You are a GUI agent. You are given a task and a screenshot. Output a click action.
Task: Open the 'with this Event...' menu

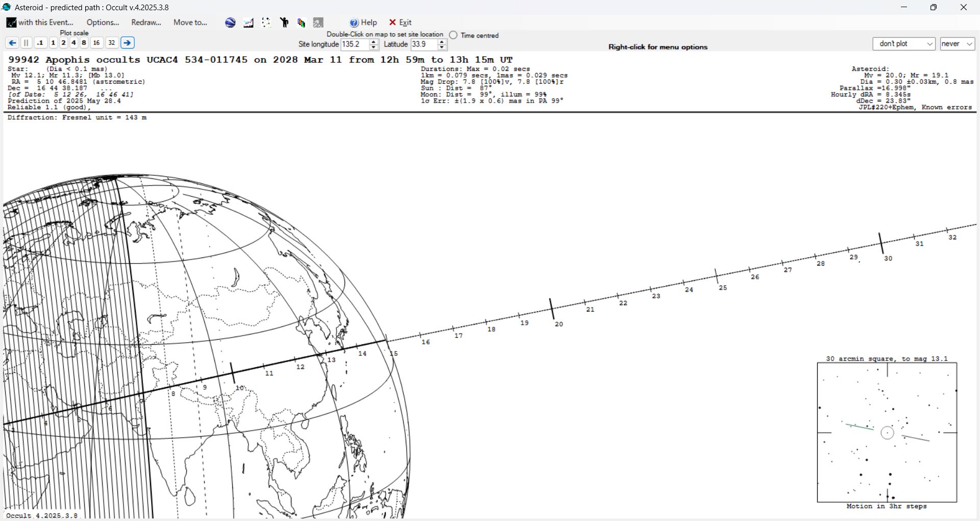point(40,22)
